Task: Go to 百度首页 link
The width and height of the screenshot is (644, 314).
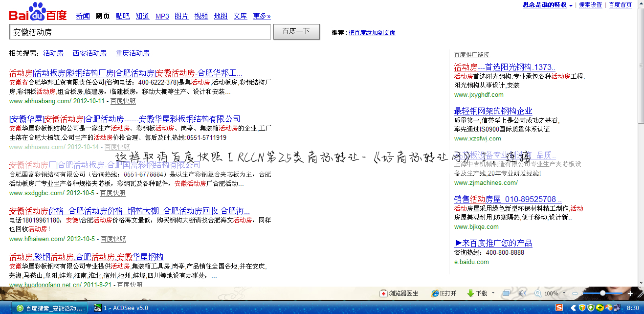Action: click(x=620, y=5)
